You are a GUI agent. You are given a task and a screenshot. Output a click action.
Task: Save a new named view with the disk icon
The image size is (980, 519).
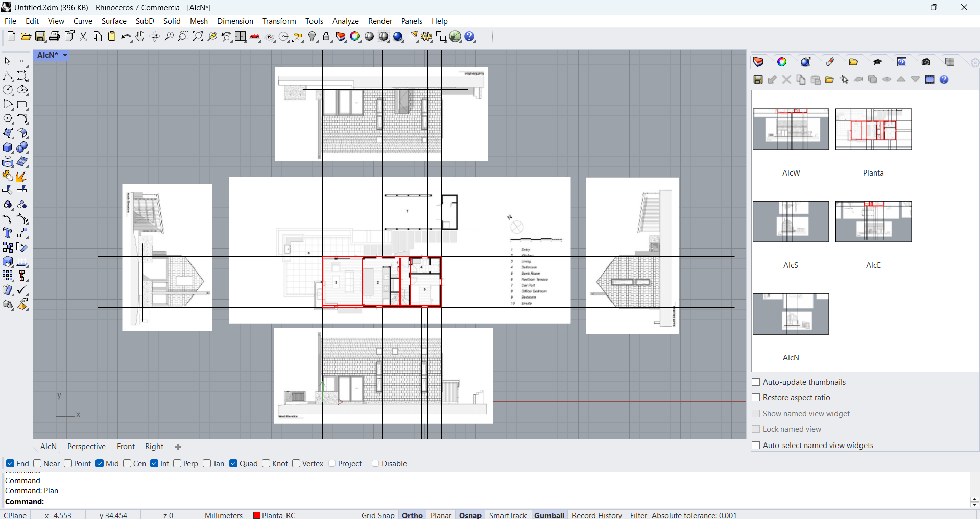758,80
